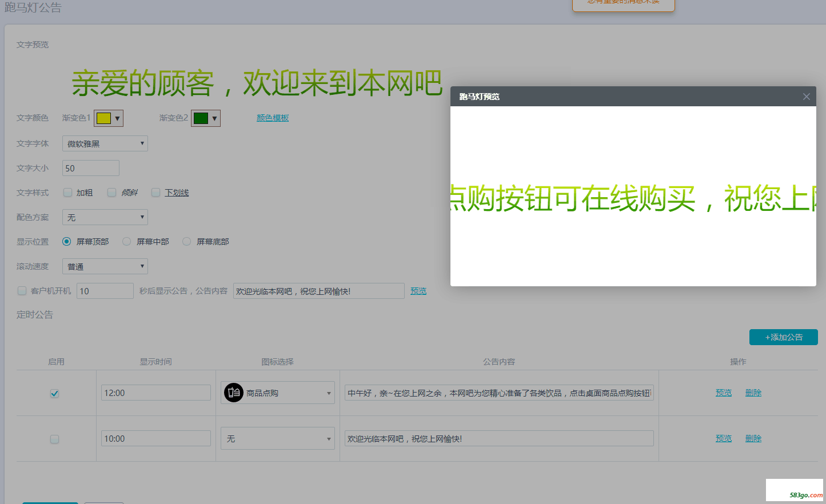Delete the 10:00 scheduled announcement
826x504 pixels.
753,438
